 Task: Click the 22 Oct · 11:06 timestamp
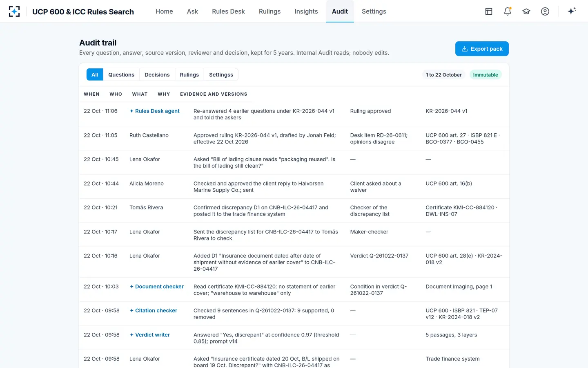(100, 111)
